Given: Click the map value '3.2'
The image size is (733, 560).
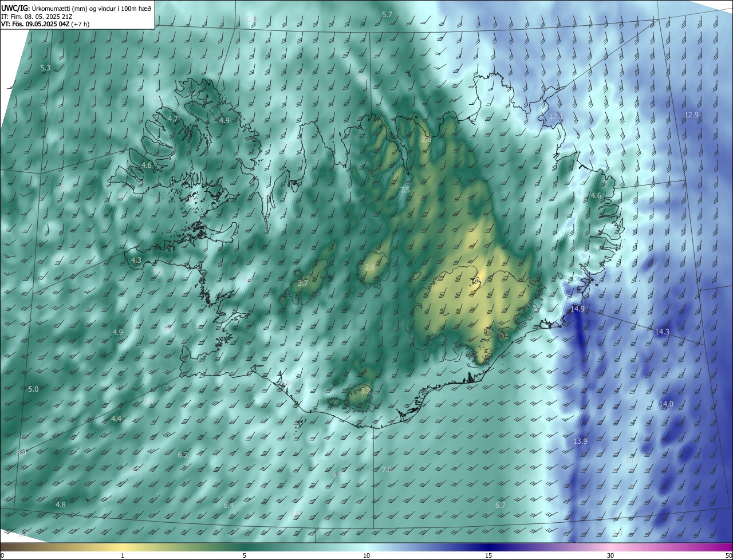Looking at the screenshot, I should (366, 391).
